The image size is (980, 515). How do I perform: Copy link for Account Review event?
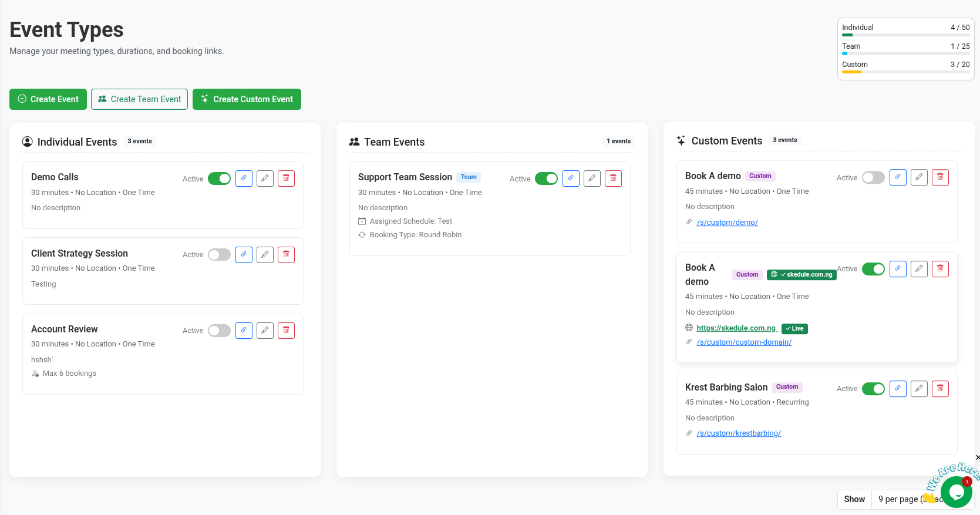point(244,331)
